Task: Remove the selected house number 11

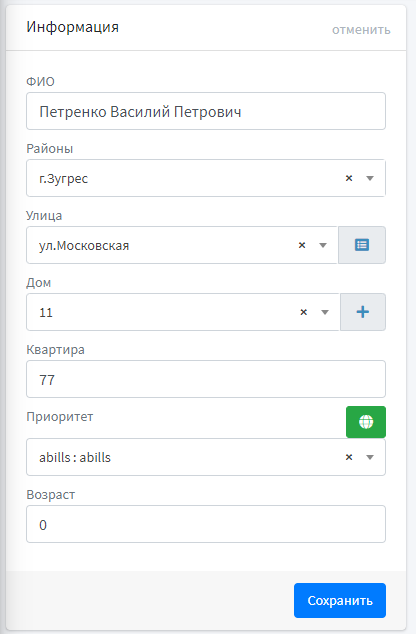Action: click(x=304, y=312)
